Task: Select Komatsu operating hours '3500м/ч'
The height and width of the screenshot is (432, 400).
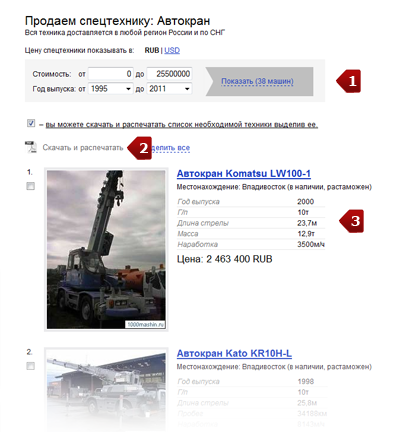Action: 311,244
